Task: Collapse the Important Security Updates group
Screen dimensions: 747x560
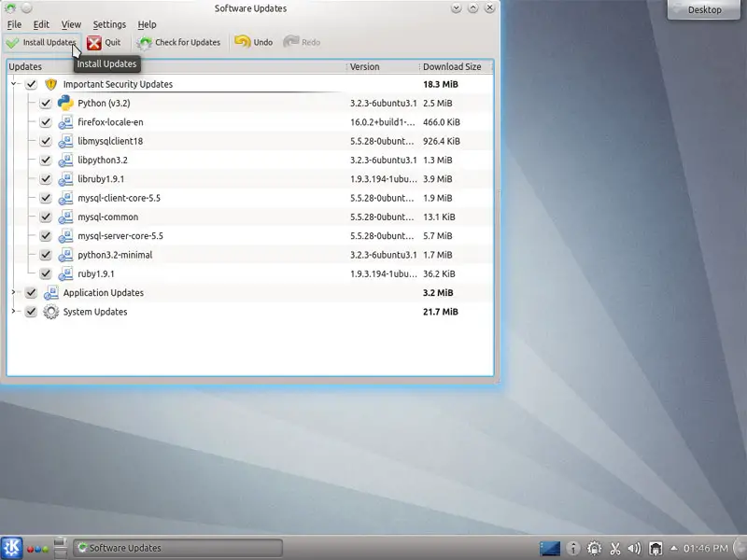Action: click(13, 84)
